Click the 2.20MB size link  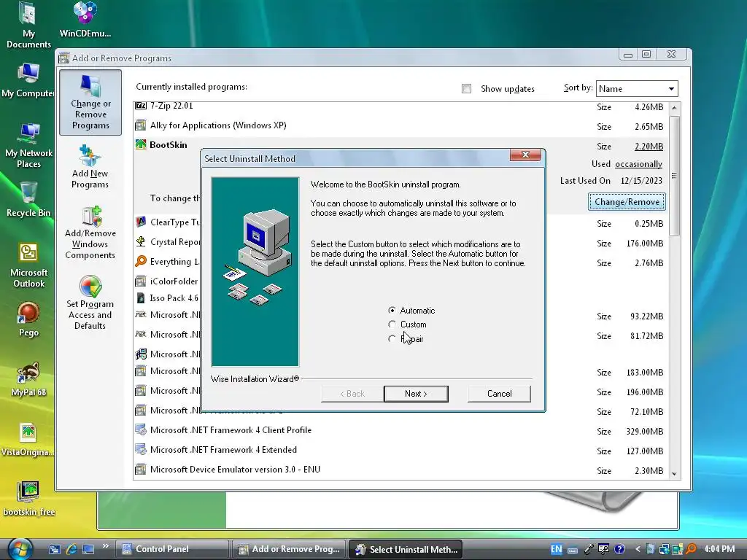point(649,146)
